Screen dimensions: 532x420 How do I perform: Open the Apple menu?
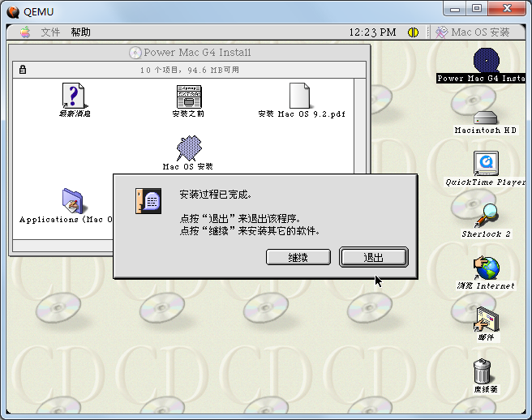click(25, 32)
